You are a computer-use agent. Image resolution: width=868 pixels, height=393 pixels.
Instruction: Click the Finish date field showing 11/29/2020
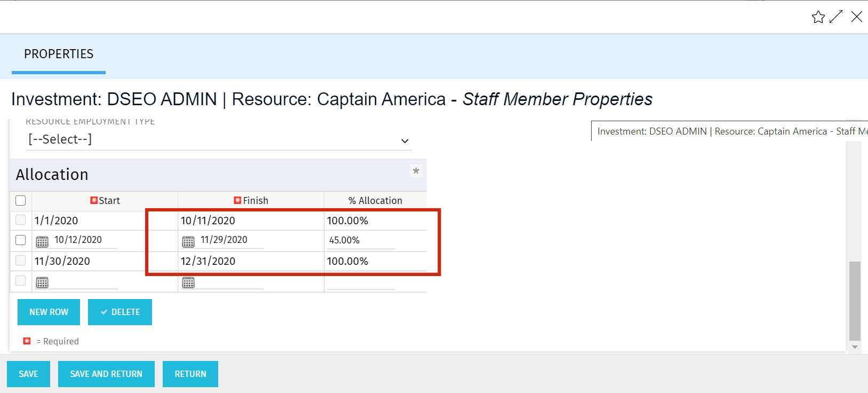pos(231,240)
